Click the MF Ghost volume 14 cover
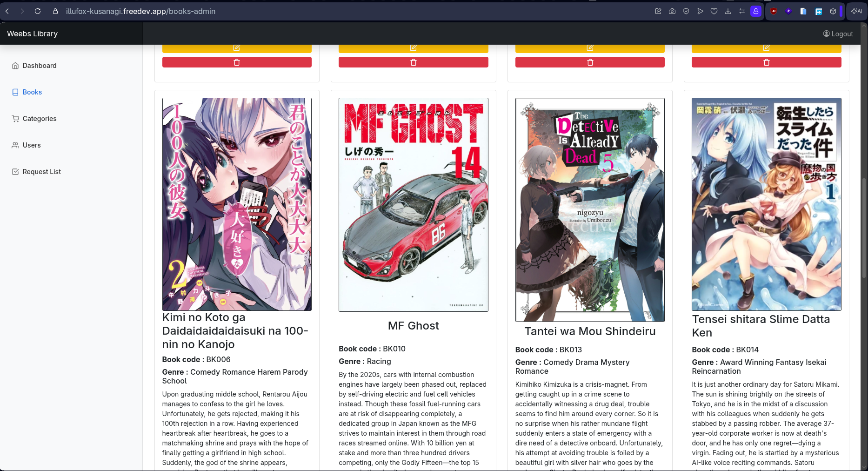 [x=414, y=205]
